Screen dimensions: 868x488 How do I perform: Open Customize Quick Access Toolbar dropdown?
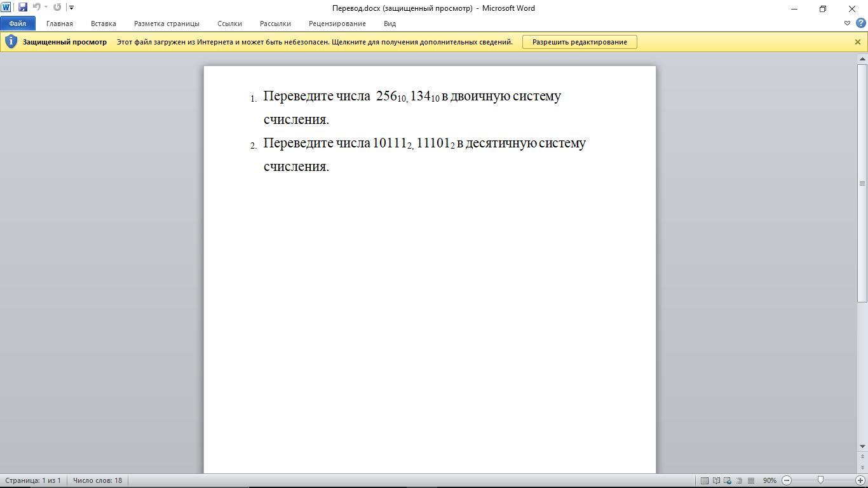(71, 8)
